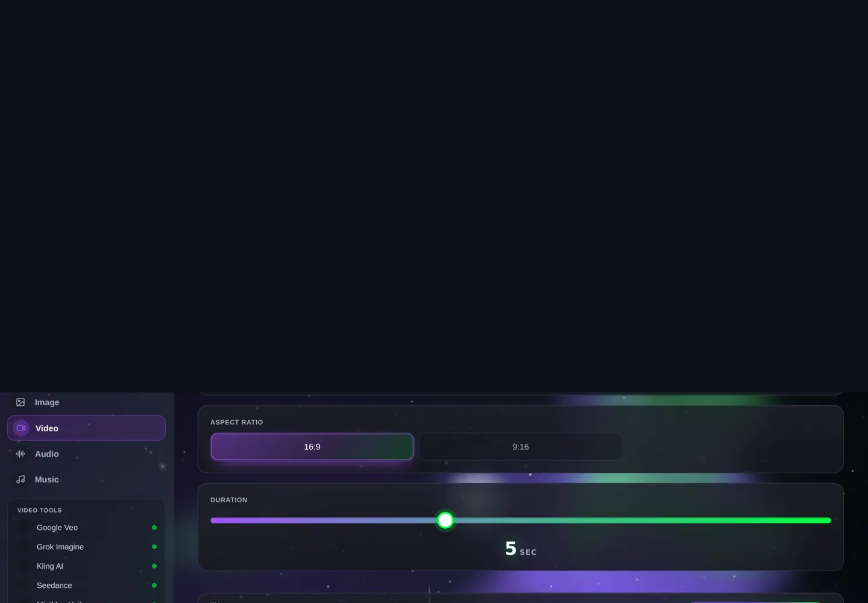This screenshot has width=868, height=603.
Task: Switch to Audio using the waveform icon
Action: [20, 454]
